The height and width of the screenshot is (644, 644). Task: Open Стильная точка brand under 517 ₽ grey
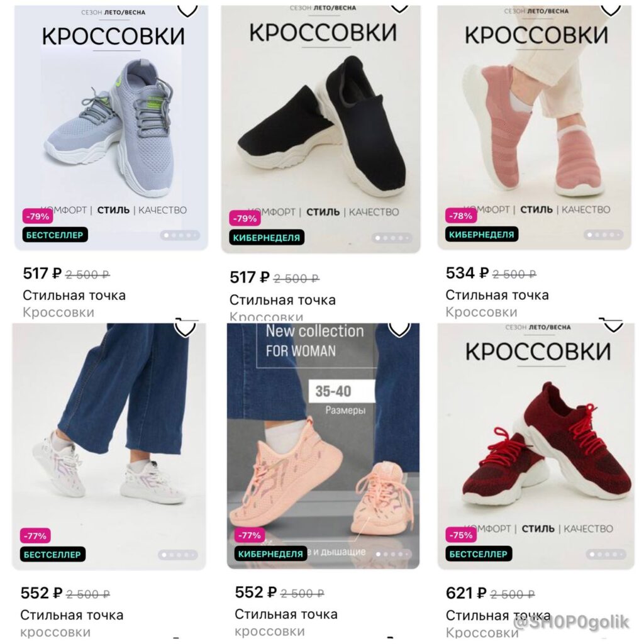tap(74, 296)
